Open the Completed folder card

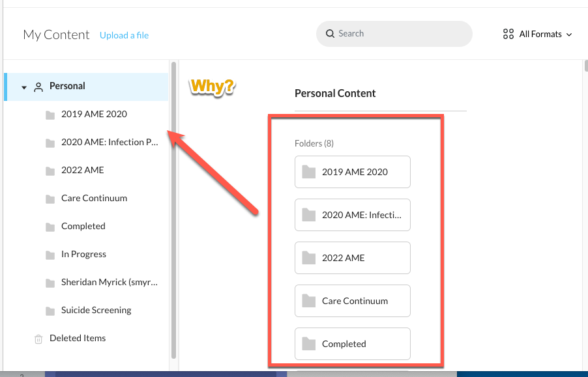(x=353, y=344)
